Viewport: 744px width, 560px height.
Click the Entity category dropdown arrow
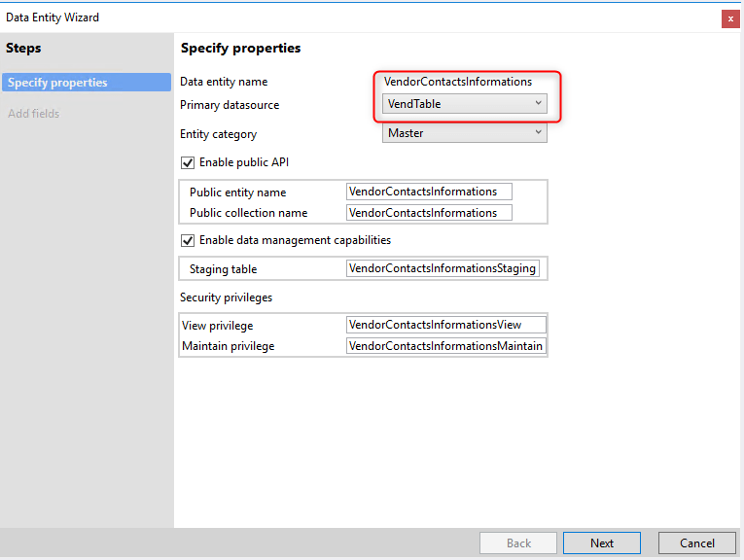pyautogui.click(x=539, y=133)
